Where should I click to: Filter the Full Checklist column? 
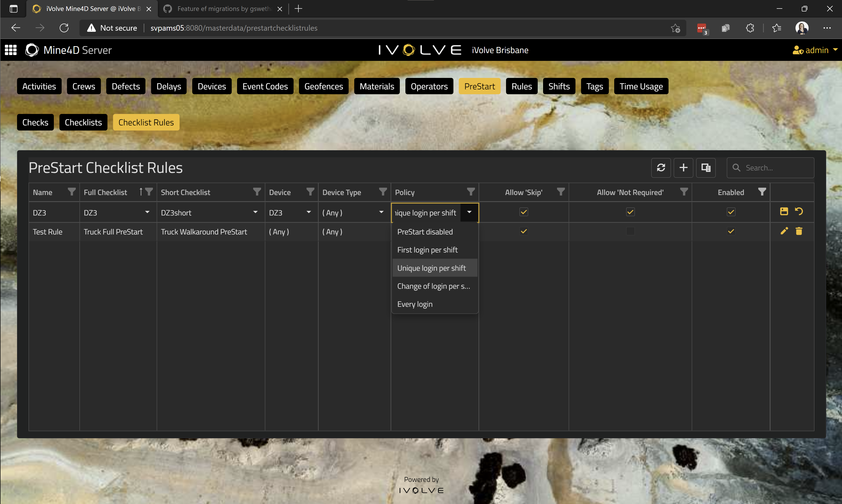click(x=149, y=192)
